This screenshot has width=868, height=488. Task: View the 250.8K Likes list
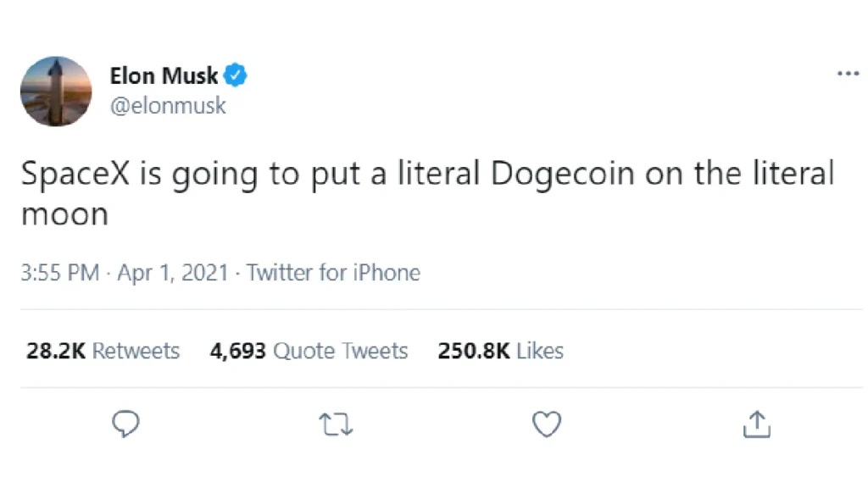[500, 350]
